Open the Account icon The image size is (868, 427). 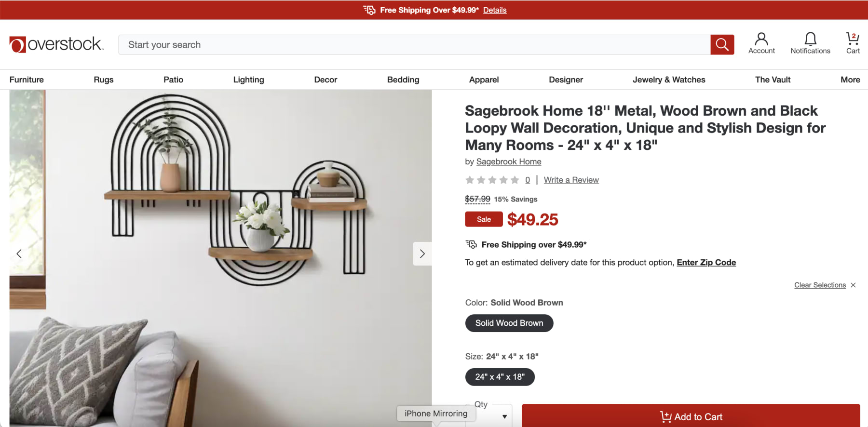click(761, 39)
